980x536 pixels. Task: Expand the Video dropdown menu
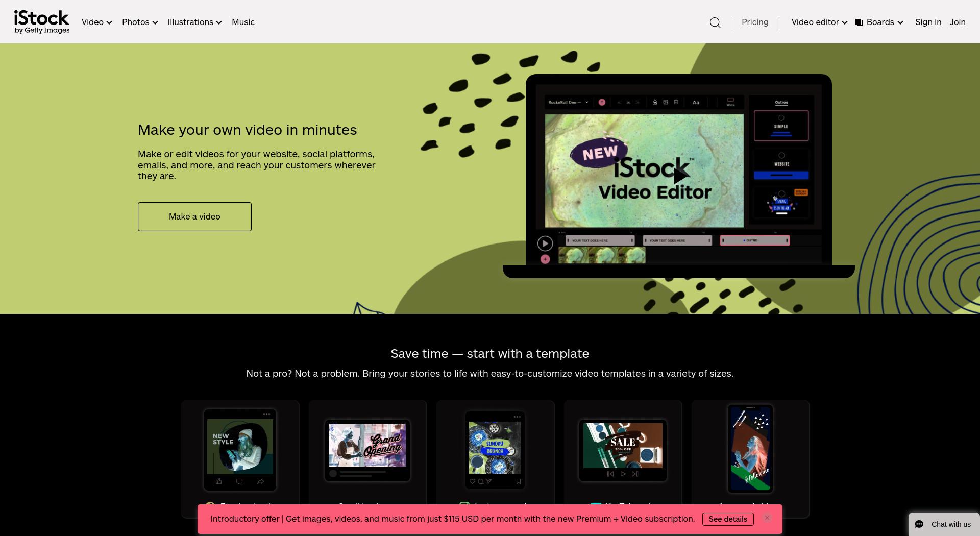pos(96,22)
